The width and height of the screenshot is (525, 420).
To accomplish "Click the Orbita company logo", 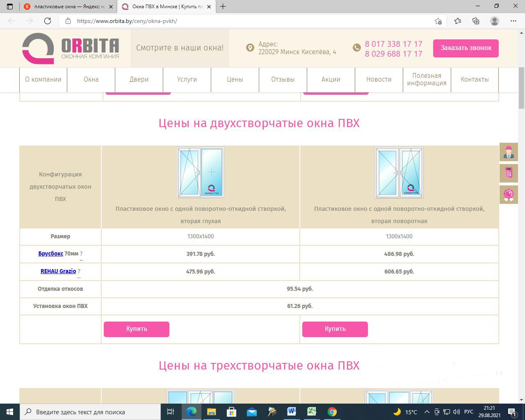I will coord(71,48).
